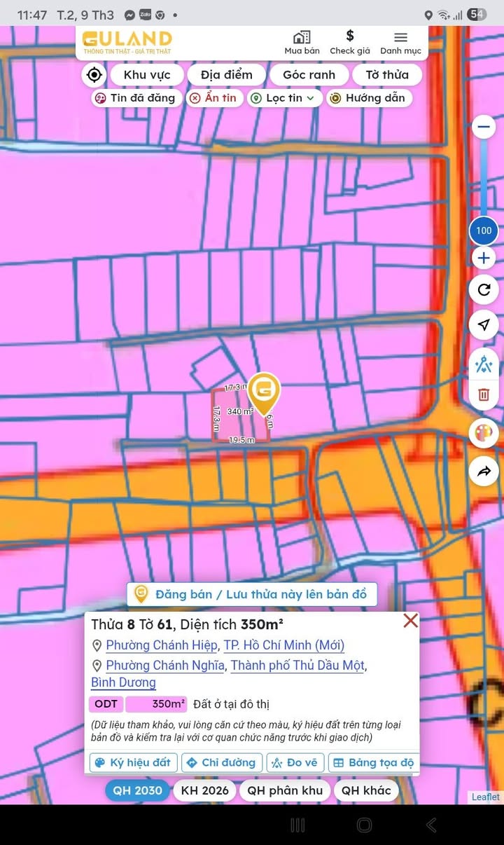This screenshot has height=845, width=504.
Task: Show Tin đã đăng listings
Action: [x=137, y=98]
